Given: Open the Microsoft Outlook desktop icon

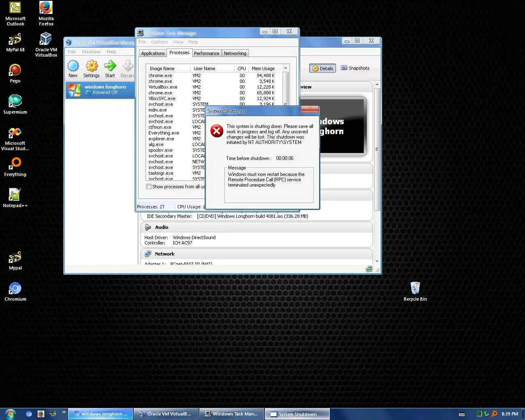Looking at the screenshot, I should (x=15, y=14).
